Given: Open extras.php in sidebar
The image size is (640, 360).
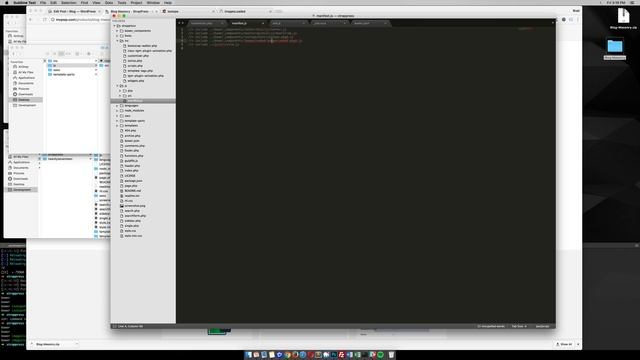Looking at the screenshot, I should tap(135, 61).
